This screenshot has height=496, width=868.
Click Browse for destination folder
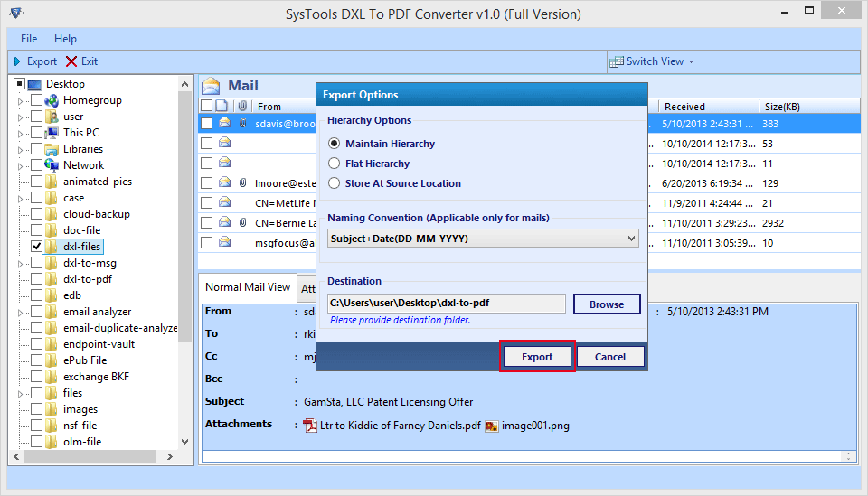607,304
